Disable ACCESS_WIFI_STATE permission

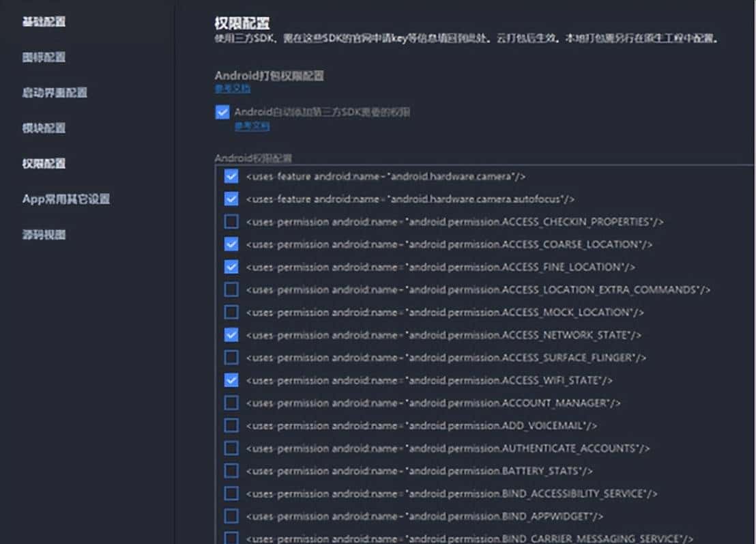231,380
